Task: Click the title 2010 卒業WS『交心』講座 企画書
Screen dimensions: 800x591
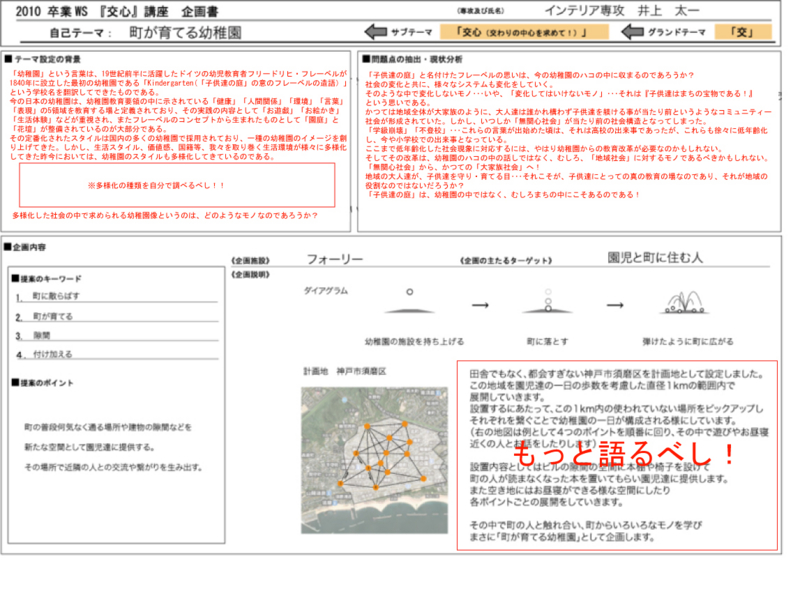Action: (117, 11)
